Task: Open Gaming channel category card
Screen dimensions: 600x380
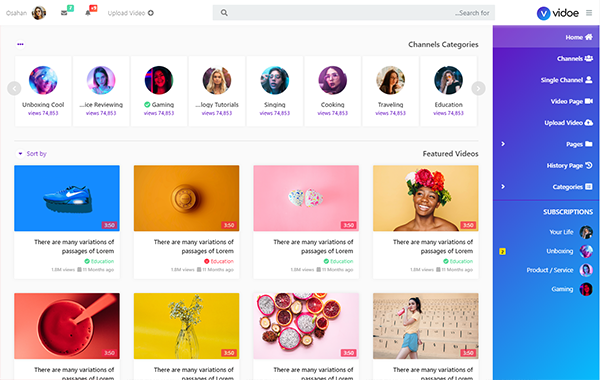Action: 159,91
